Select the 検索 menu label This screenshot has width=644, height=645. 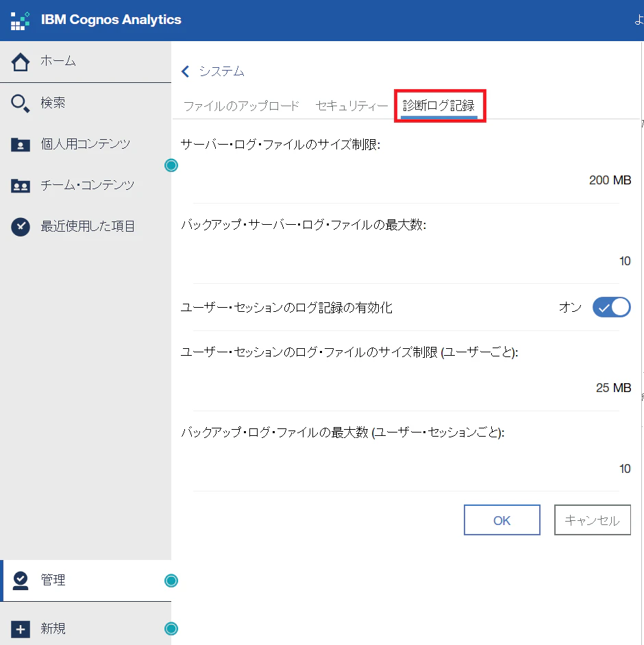pos(53,103)
